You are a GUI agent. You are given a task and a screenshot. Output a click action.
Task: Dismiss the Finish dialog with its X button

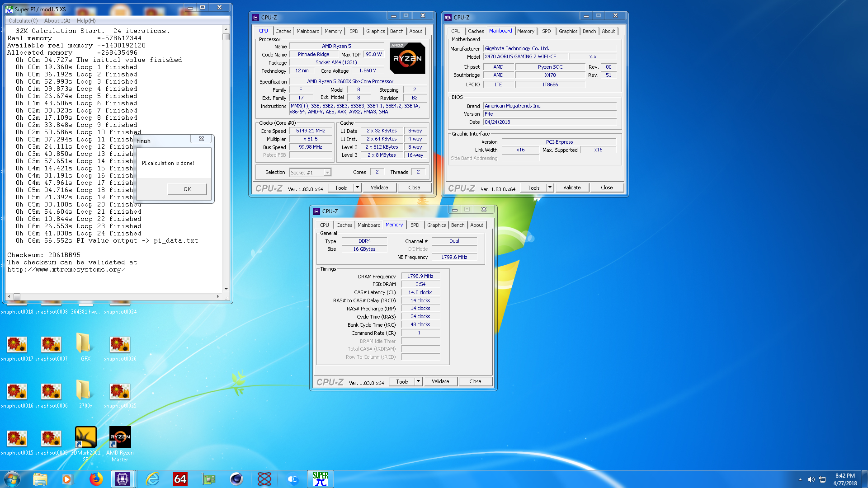201,139
